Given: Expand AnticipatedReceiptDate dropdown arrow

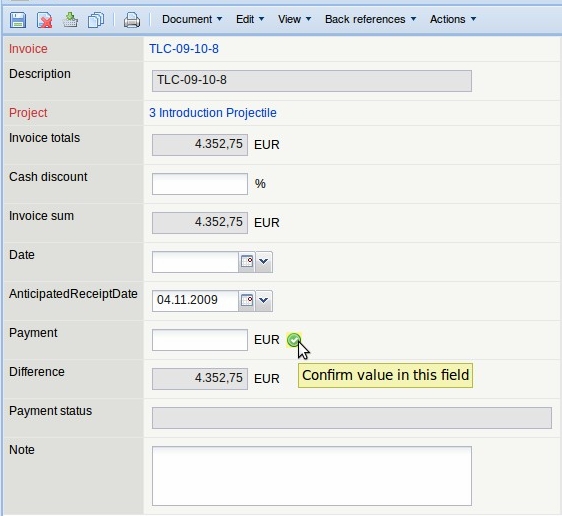Looking at the screenshot, I should tap(264, 301).
